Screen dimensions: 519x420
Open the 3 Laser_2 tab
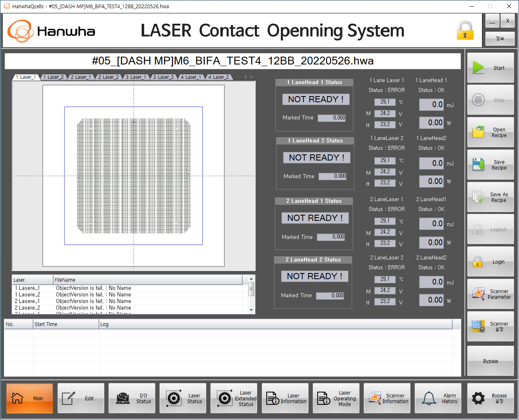tap(163, 77)
